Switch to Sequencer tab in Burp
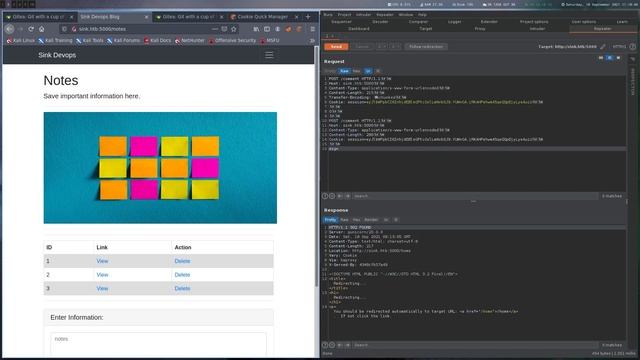The width and height of the screenshot is (640, 360). (x=341, y=22)
